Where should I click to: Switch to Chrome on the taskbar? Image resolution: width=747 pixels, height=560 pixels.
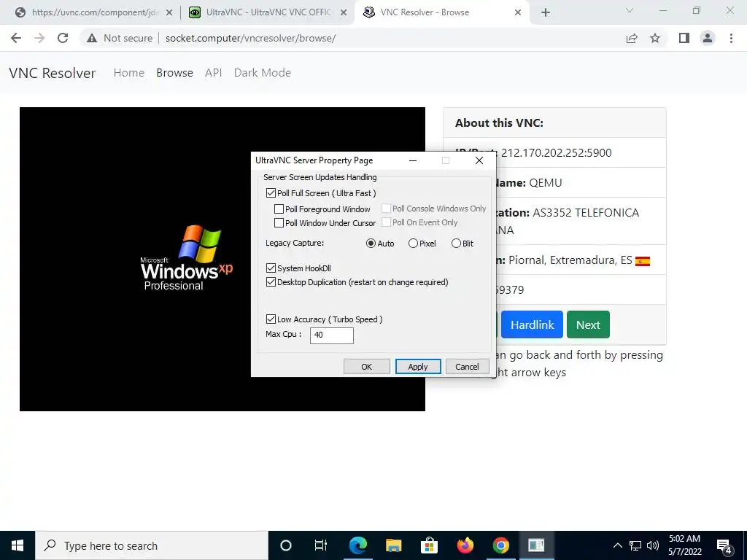[x=500, y=545]
